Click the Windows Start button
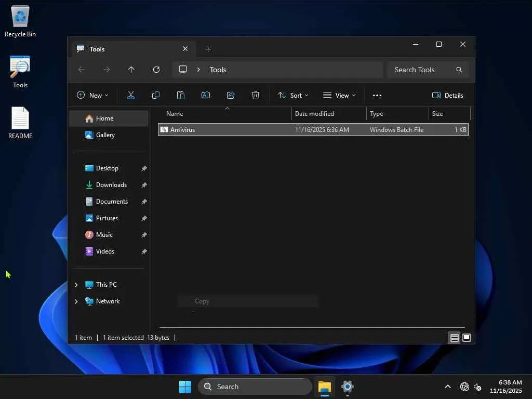 (185, 387)
